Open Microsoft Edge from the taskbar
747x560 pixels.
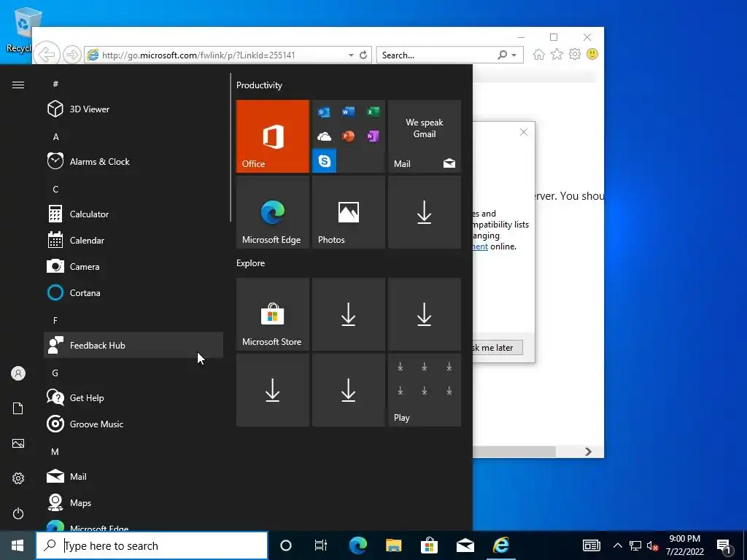click(x=357, y=545)
